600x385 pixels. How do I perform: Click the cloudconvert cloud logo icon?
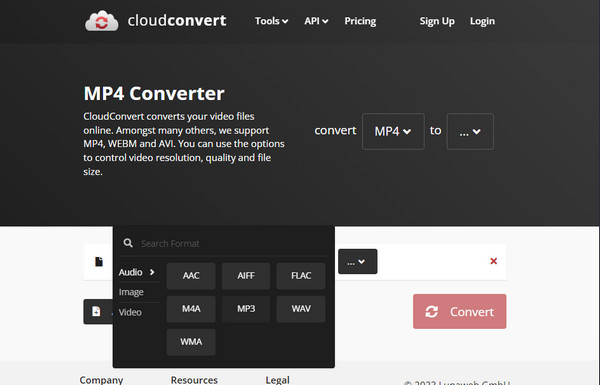(x=101, y=21)
